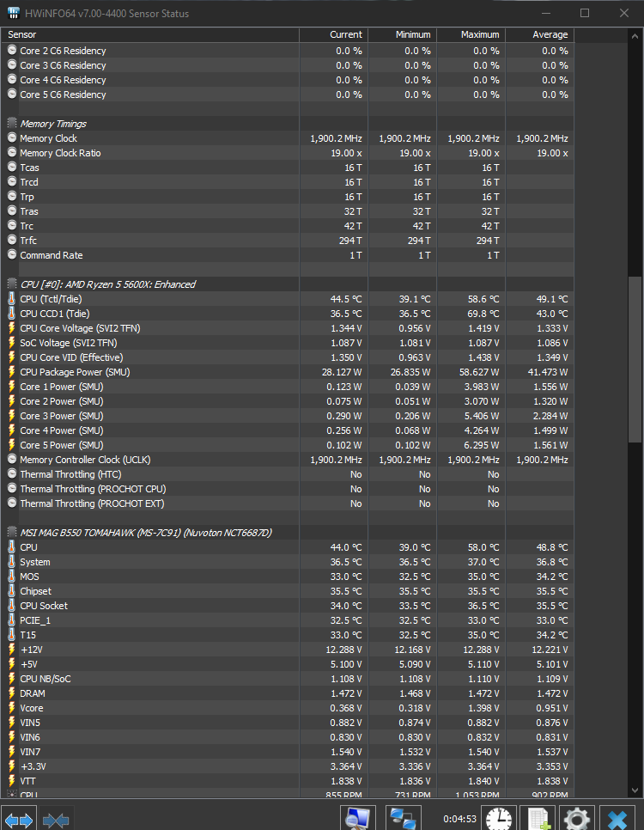Click the Memory Clock sensor icon

[x=10, y=137]
